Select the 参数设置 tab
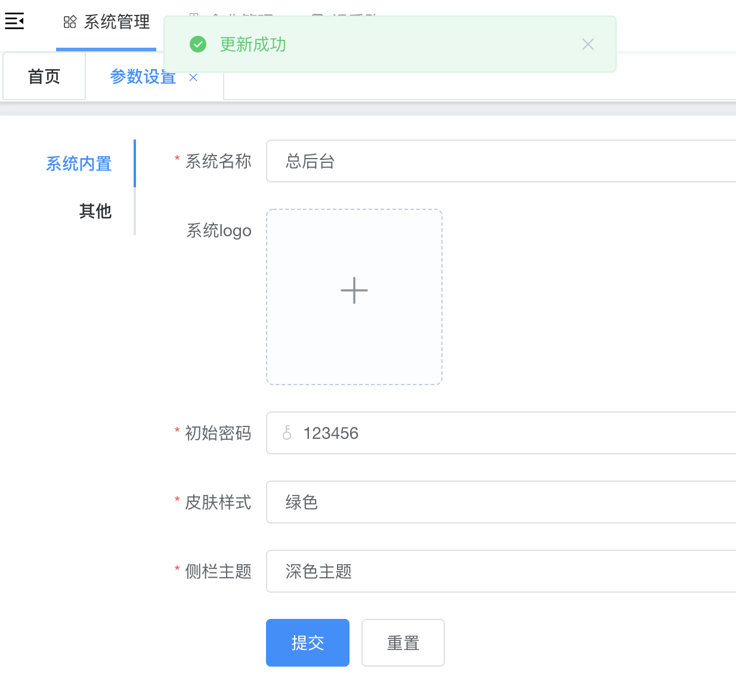 142,77
